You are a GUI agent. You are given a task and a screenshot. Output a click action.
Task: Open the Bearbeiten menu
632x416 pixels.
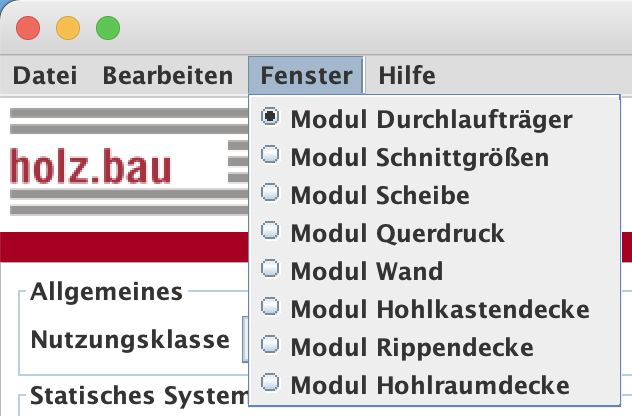point(167,75)
